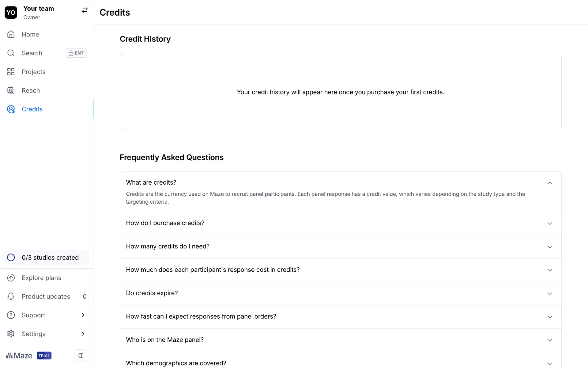
Task: Click the Reach contacts icon
Action: 11,90
